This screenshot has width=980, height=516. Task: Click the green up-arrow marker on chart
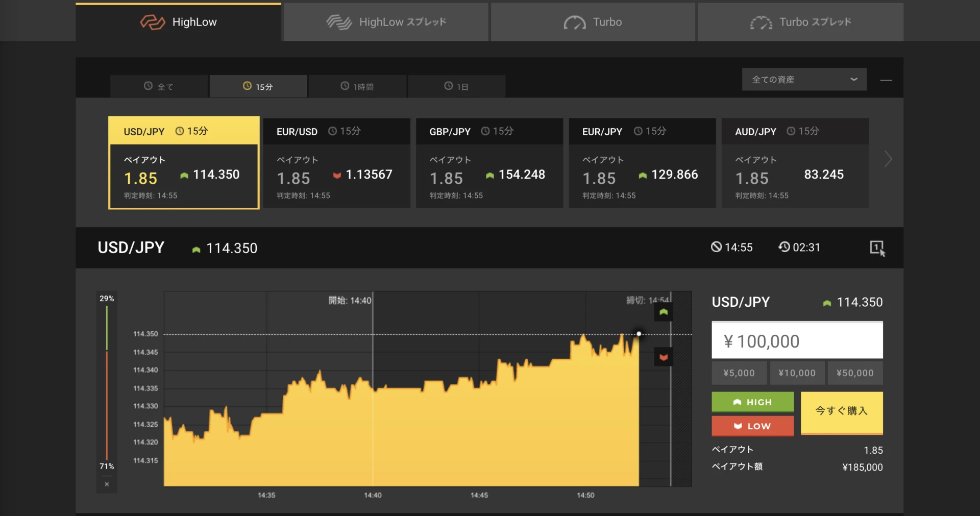pyautogui.click(x=664, y=312)
